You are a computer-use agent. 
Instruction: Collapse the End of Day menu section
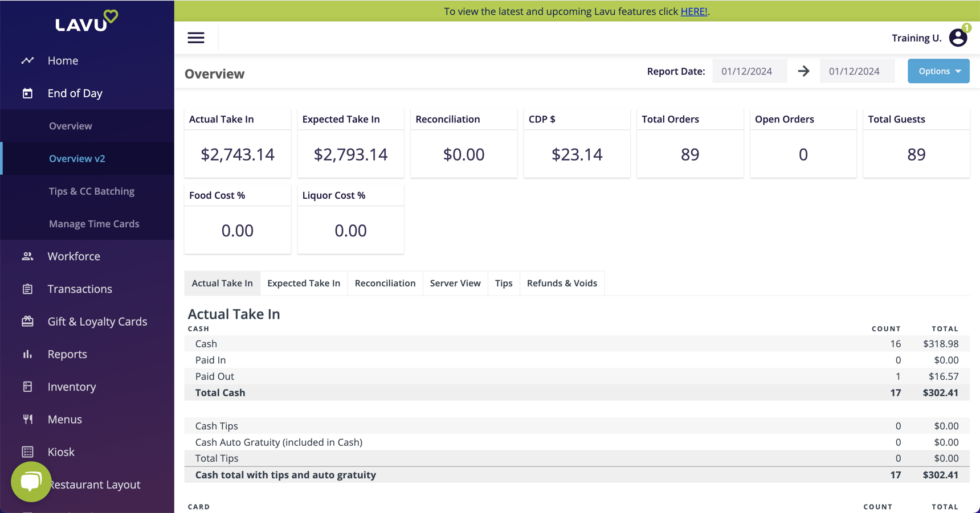[x=75, y=93]
